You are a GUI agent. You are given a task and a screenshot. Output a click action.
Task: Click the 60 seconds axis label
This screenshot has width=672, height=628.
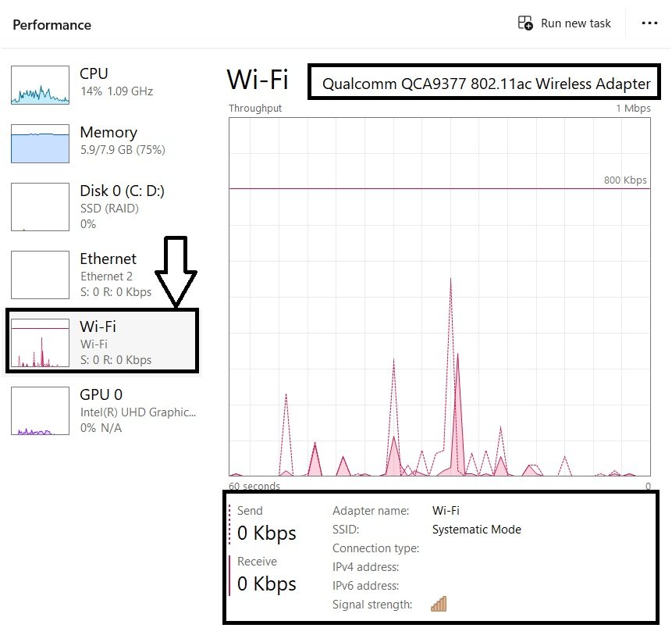[254, 486]
